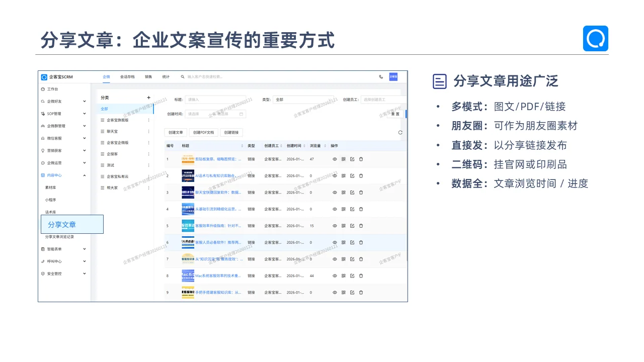Preview row 1 article with eye icon
This screenshot has width=644, height=362.
tap(335, 159)
